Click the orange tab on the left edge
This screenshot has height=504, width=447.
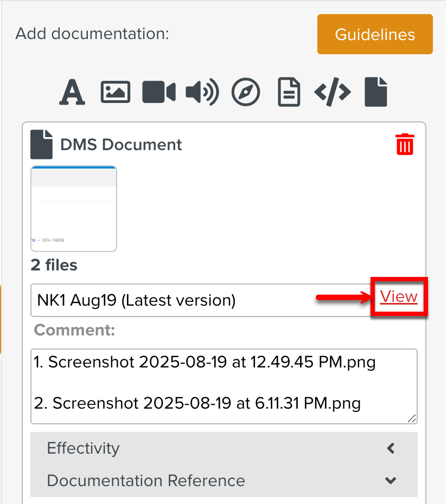point(1,320)
